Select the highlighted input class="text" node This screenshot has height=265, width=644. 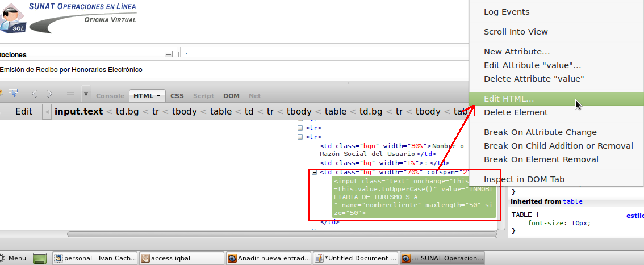[x=414, y=197]
